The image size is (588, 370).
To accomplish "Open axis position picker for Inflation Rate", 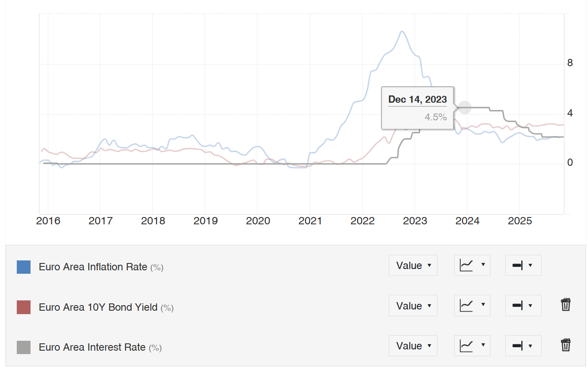I will (523, 265).
